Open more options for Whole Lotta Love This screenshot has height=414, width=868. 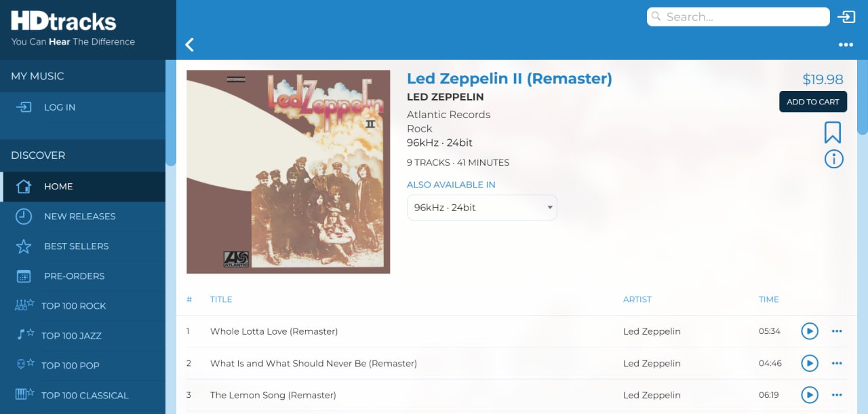click(837, 331)
